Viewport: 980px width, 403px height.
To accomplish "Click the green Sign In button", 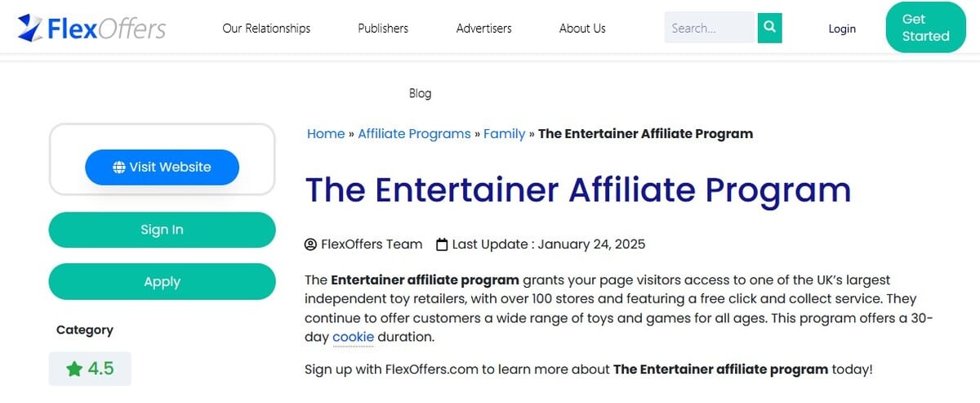I will [163, 230].
